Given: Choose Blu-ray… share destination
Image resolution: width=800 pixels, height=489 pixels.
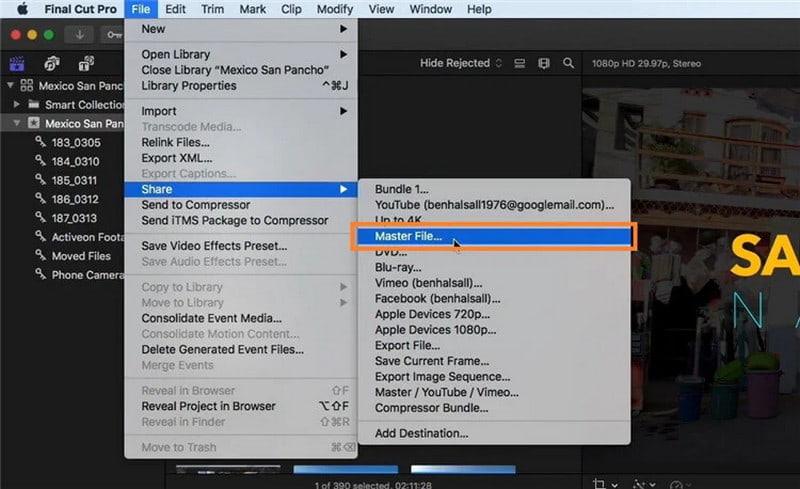Looking at the screenshot, I should [494, 267].
